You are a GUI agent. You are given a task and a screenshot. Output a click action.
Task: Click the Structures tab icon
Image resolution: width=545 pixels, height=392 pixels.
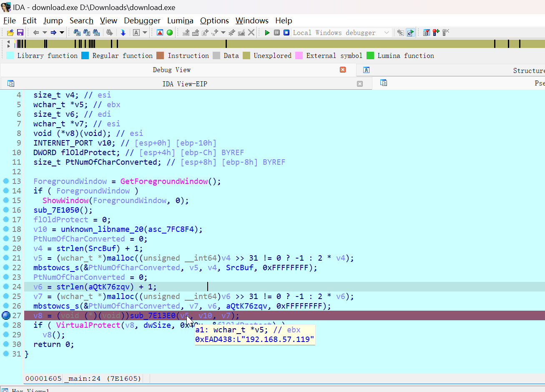tap(367, 70)
